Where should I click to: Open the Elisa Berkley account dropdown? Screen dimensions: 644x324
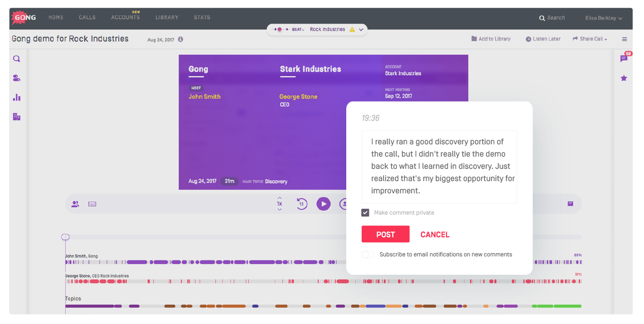pos(603,18)
